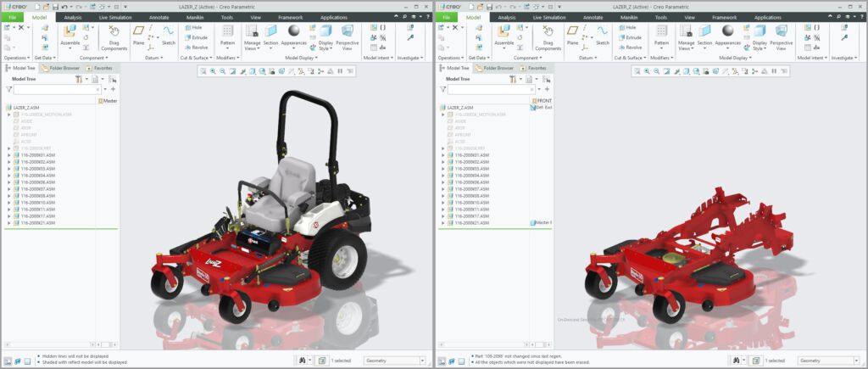Click Extrude tool in right window

pos(630,37)
